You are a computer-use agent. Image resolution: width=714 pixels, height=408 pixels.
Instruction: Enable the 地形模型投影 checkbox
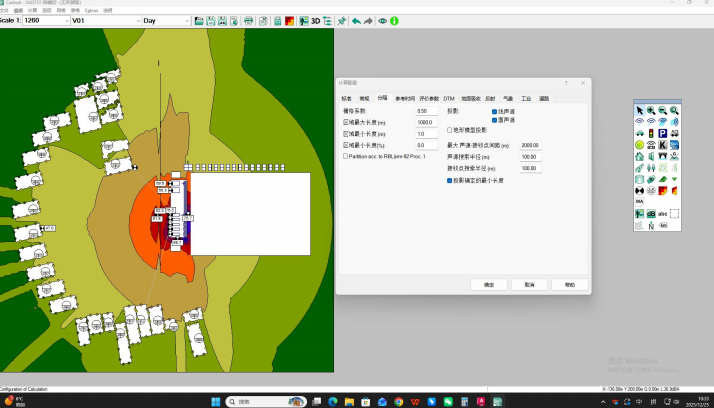pyautogui.click(x=449, y=130)
